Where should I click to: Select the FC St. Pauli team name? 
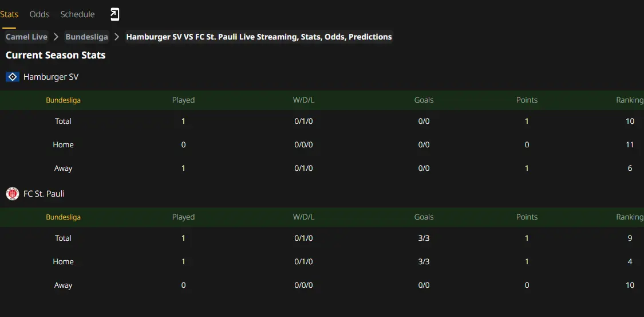click(44, 194)
